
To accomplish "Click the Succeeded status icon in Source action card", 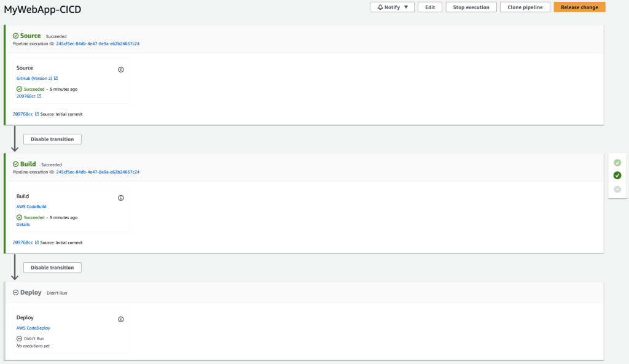I will point(19,89).
